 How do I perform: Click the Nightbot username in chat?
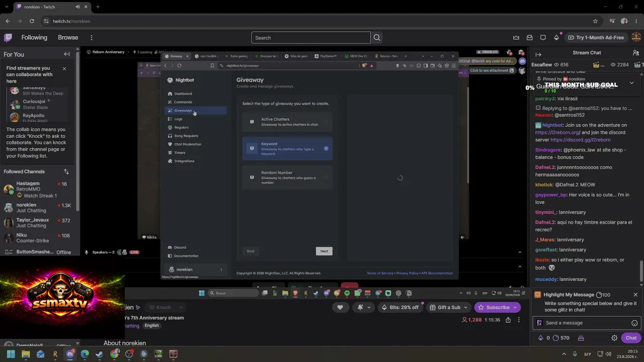(x=552, y=125)
